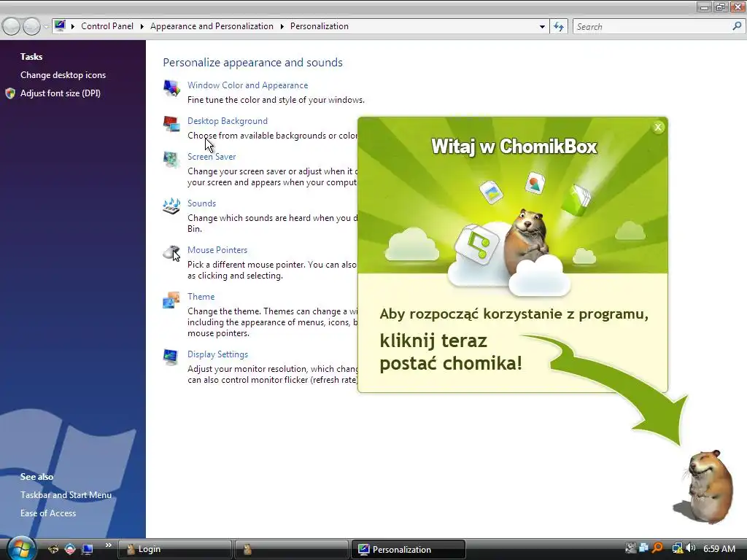Image resolution: width=747 pixels, height=560 pixels.
Task: Click the address bar computer icon
Action: [60, 26]
